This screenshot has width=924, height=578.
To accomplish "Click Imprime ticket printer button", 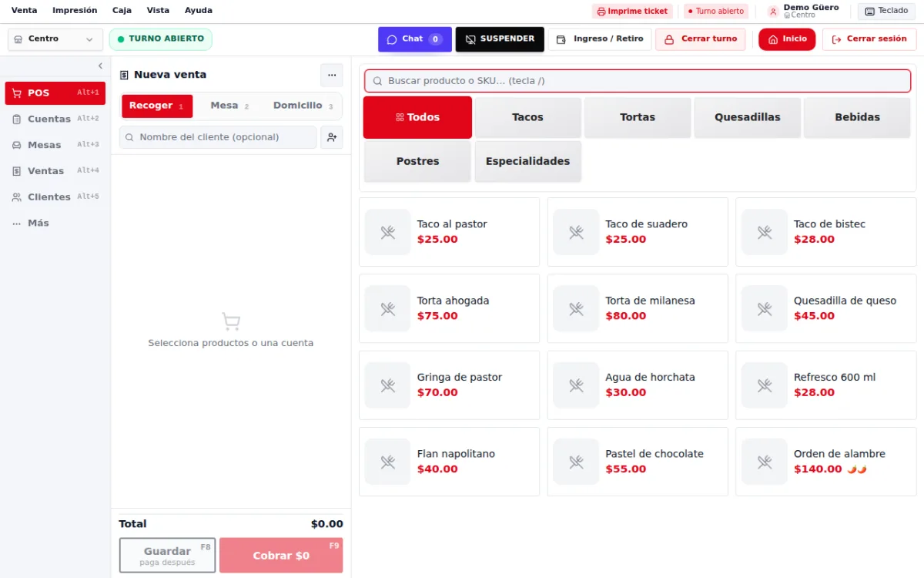I will pyautogui.click(x=632, y=12).
